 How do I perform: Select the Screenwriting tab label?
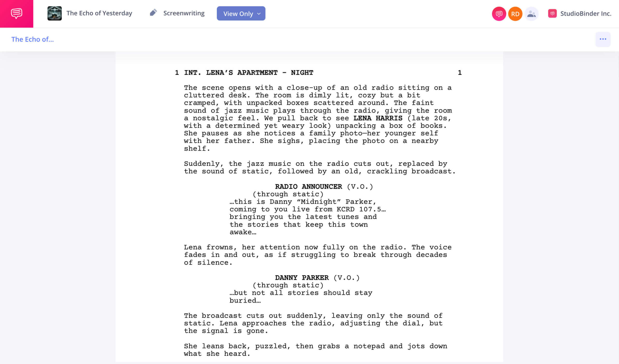pos(184,14)
